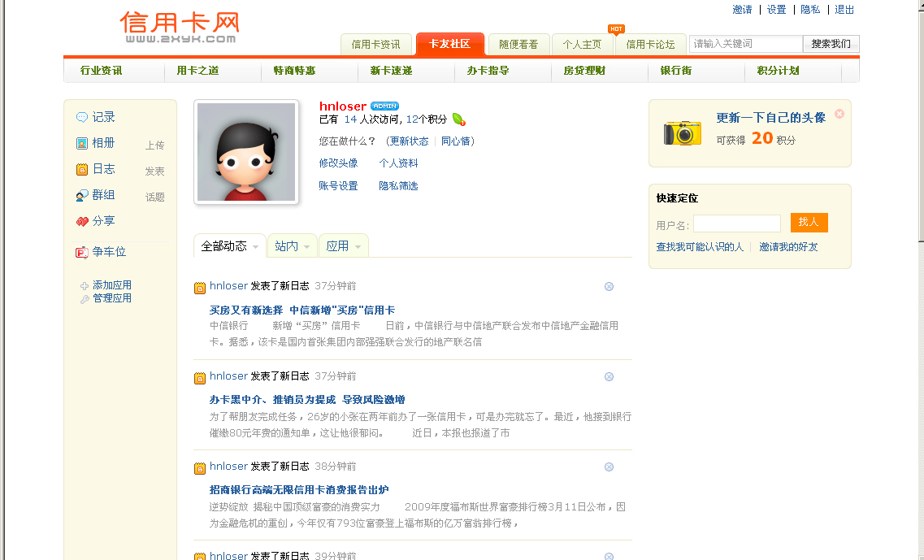
Task: Click the 信用卡网 site logo
Action: click(x=180, y=27)
